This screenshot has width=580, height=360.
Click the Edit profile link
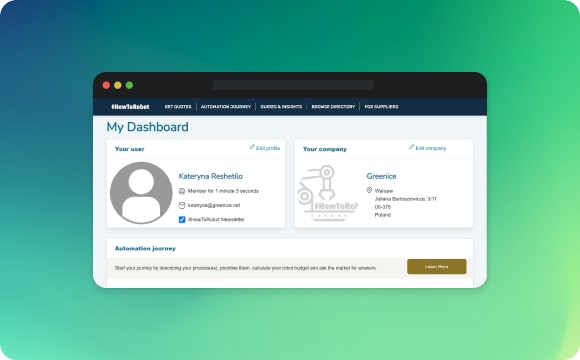(268, 148)
